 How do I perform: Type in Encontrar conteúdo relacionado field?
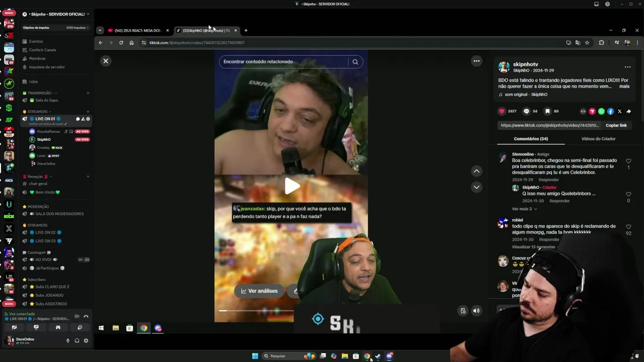[x=284, y=62]
